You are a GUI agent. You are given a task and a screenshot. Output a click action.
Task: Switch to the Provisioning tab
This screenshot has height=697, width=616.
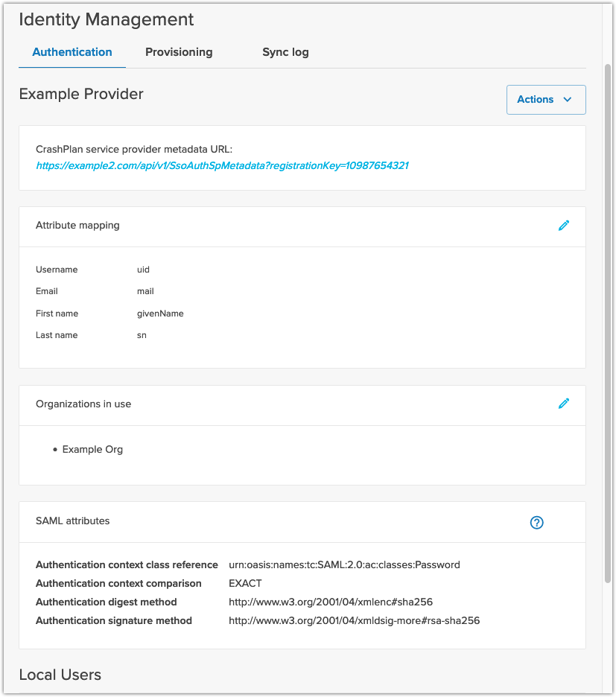pyautogui.click(x=179, y=52)
